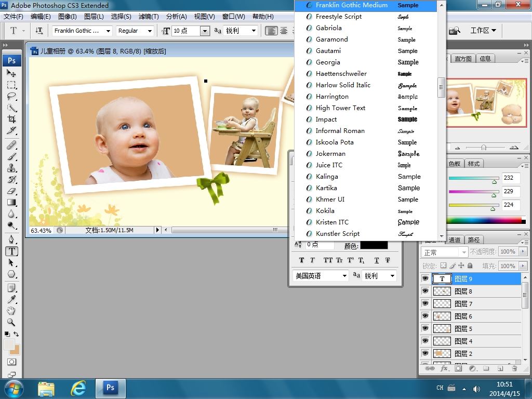
Task: Select the Eraser tool
Action: (x=11, y=191)
